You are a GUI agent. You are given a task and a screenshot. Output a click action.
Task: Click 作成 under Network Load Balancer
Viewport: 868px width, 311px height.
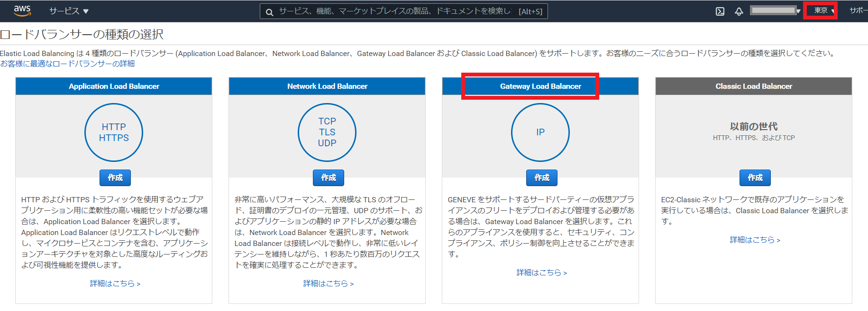coord(329,178)
